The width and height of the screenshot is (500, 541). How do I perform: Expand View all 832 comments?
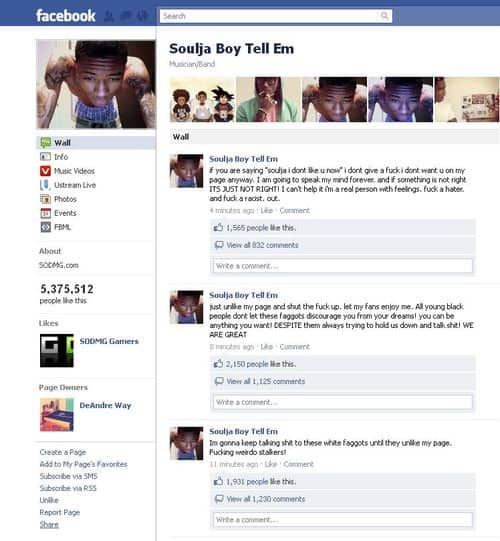pos(262,245)
